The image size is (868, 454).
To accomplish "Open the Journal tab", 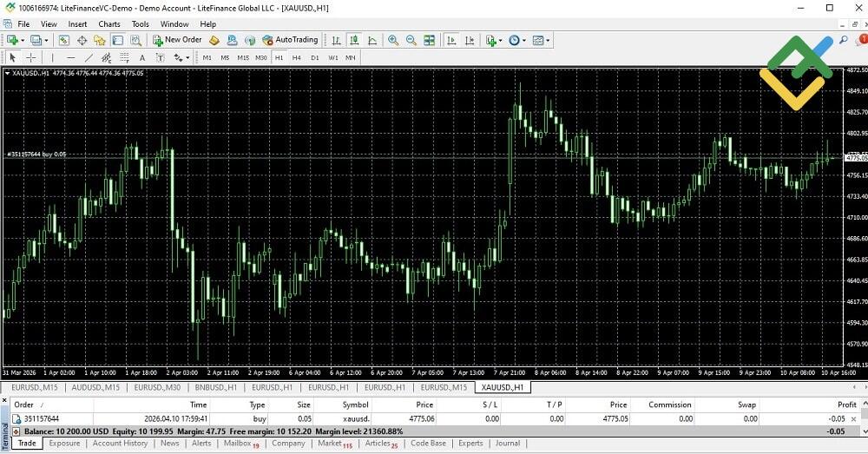I will tap(508, 443).
